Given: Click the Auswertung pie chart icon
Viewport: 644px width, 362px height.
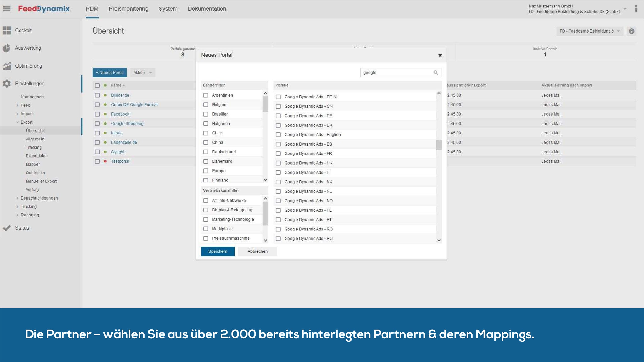Looking at the screenshot, I should (7, 48).
